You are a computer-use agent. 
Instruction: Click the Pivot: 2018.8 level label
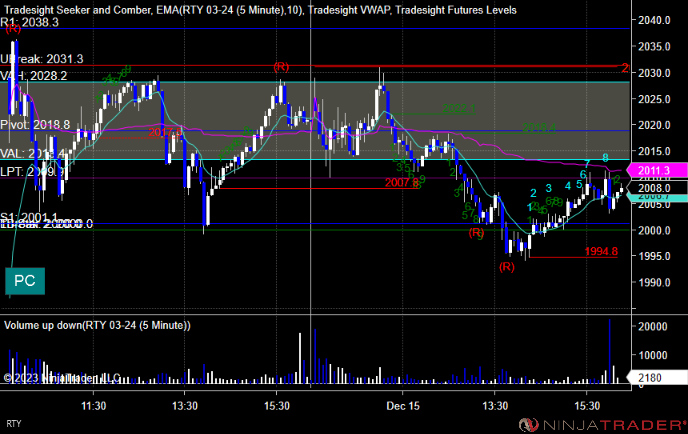(x=35, y=125)
